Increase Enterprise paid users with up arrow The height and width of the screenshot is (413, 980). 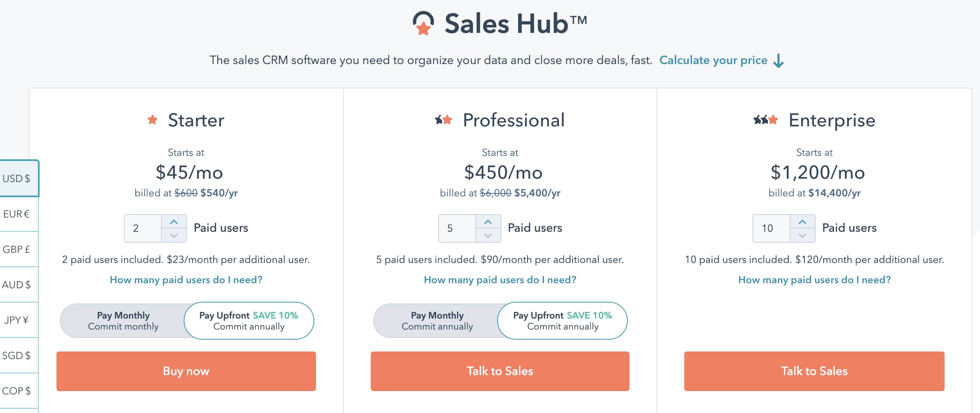[x=802, y=222]
